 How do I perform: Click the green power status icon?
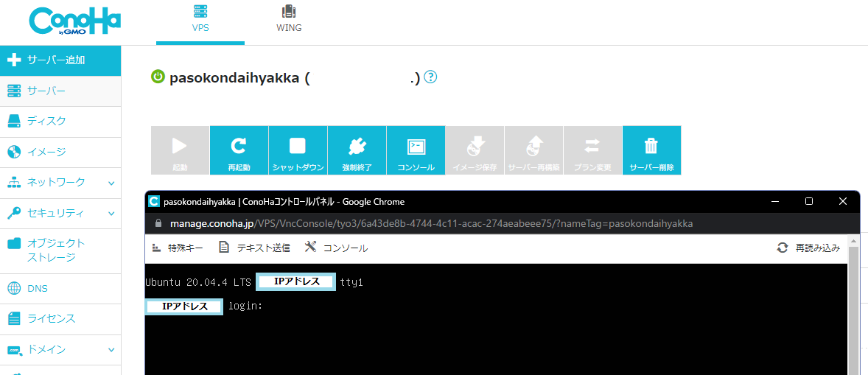click(158, 77)
